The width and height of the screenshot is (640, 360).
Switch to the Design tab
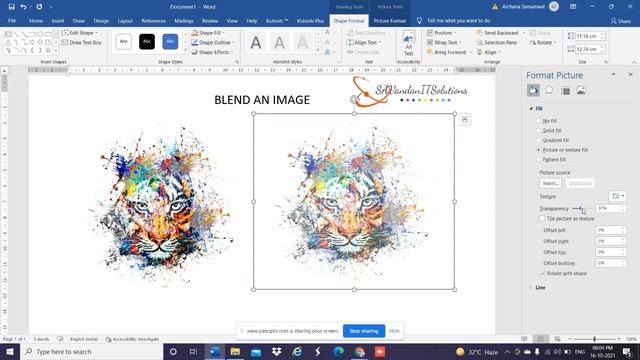tap(101, 20)
